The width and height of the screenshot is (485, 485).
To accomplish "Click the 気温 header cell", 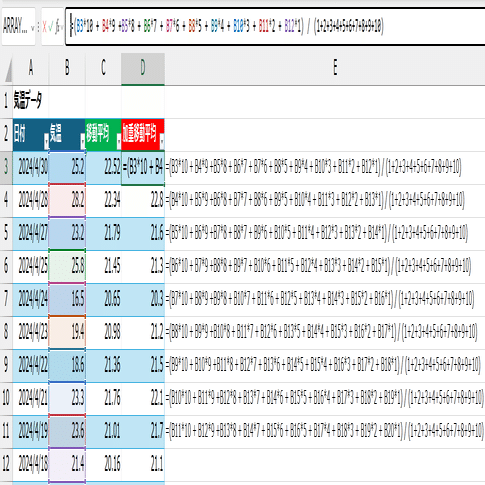I will click(67, 134).
